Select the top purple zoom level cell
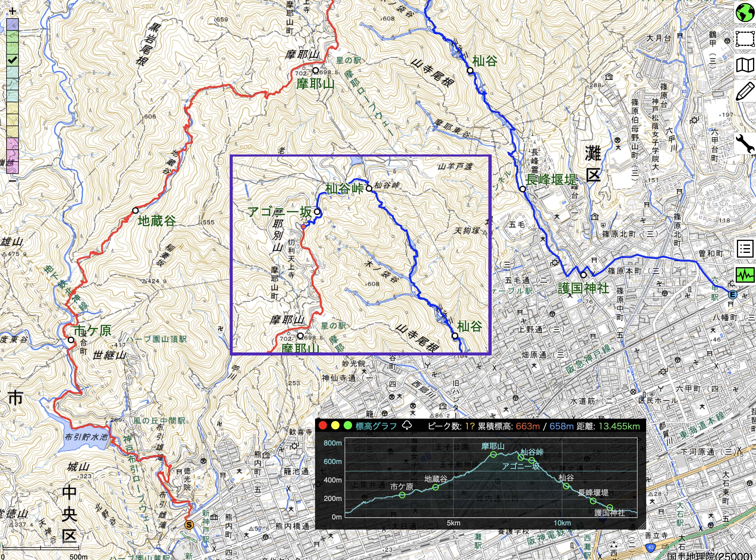This screenshot has width=756, height=560. click(13, 25)
